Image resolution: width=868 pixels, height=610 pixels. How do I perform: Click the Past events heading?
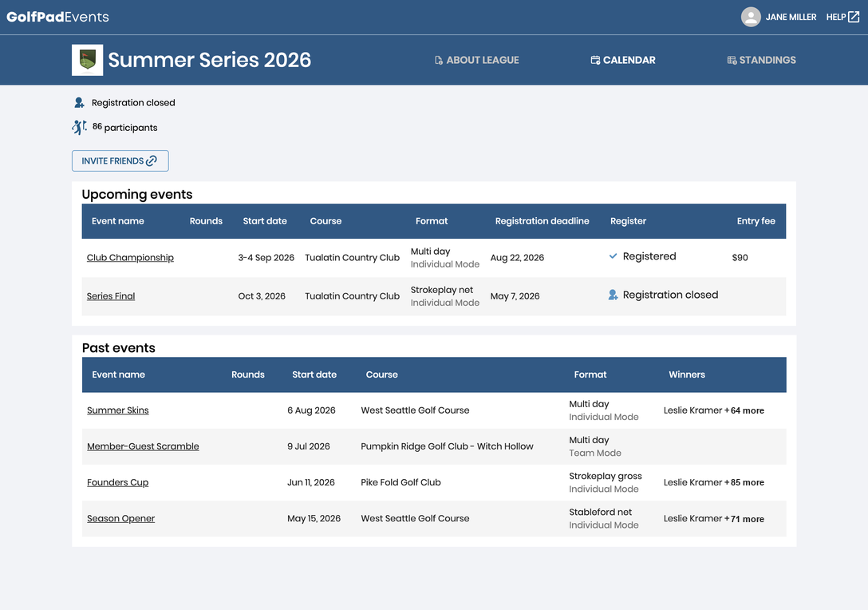(x=118, y=348)
